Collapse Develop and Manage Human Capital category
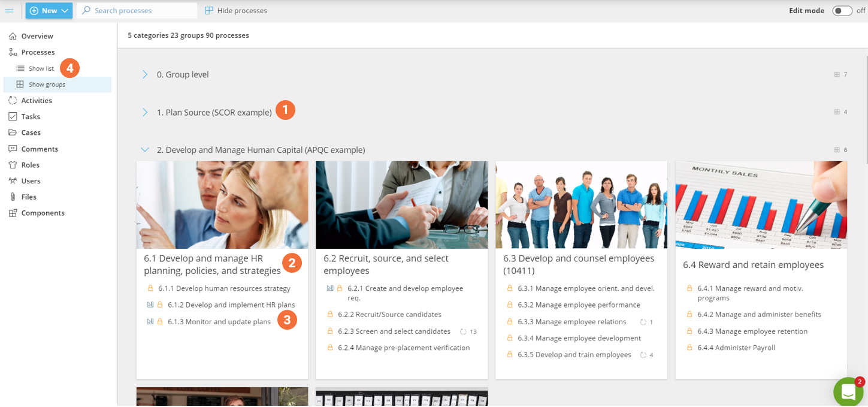This screenshot has width=868, height=407. tap(145, 150)
